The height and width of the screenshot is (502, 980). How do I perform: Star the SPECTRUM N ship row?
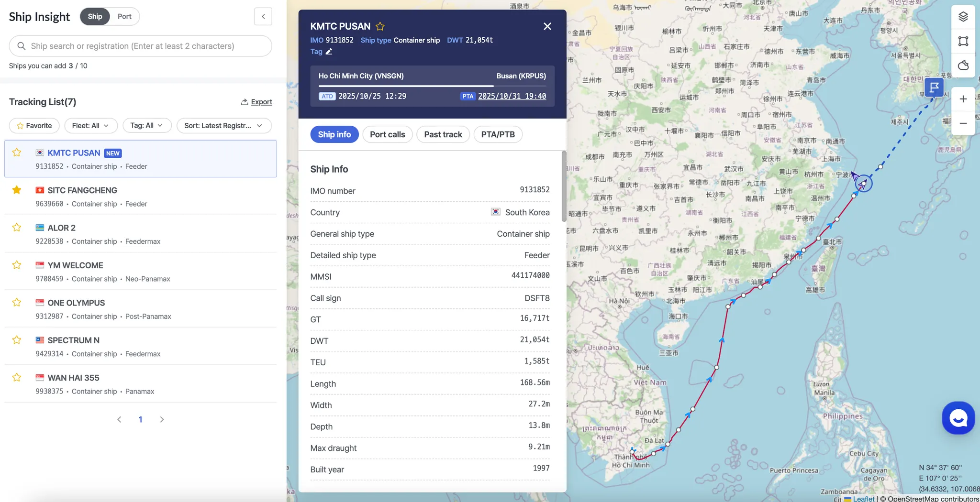click(17, 340)
